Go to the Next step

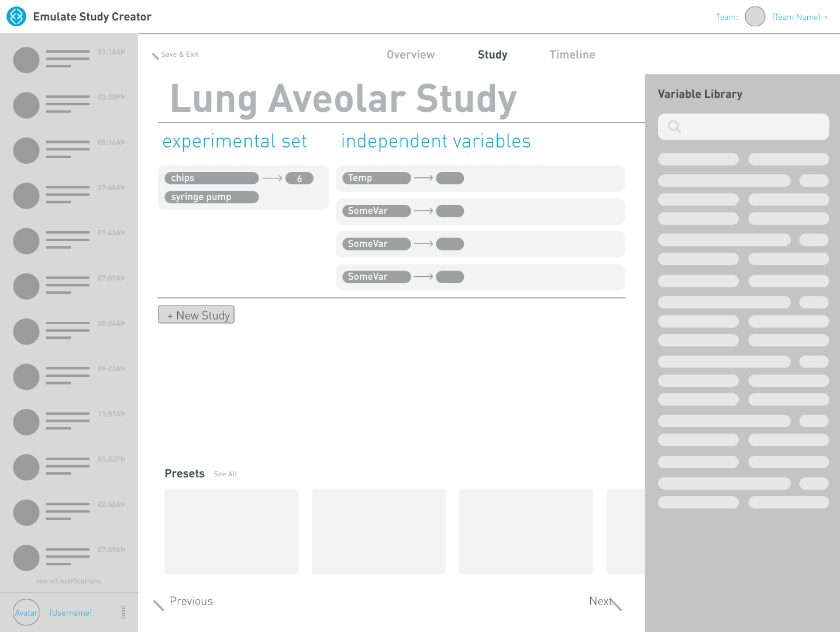point(601,601)
